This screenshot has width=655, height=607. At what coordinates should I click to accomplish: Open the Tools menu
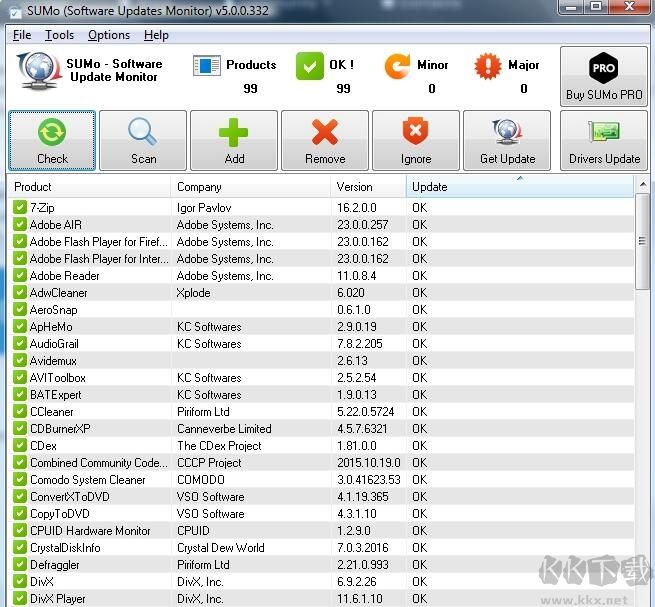[x=59, y=35]
